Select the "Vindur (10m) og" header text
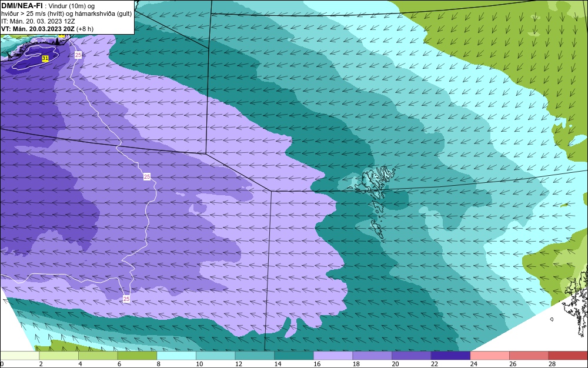The height and width of the screenshot is (368, 588). click(x=72, y=6)
